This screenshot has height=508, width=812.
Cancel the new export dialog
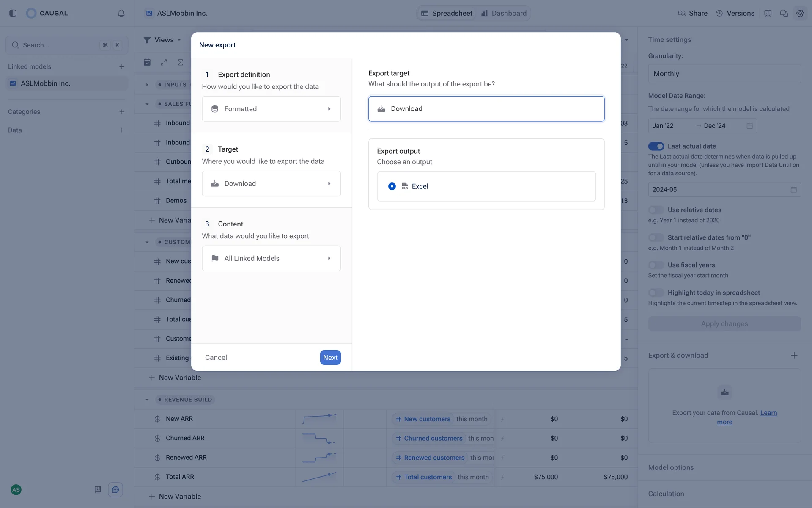(x=216, y=357)
